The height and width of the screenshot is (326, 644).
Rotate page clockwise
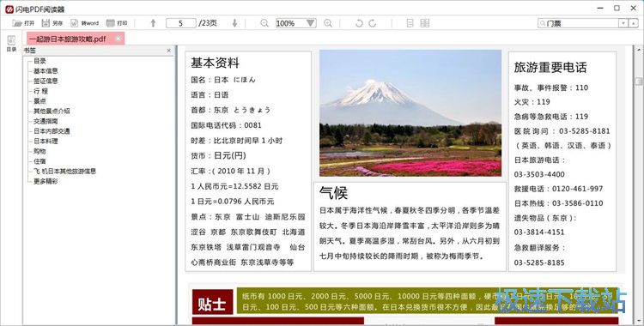coord(373,23)
